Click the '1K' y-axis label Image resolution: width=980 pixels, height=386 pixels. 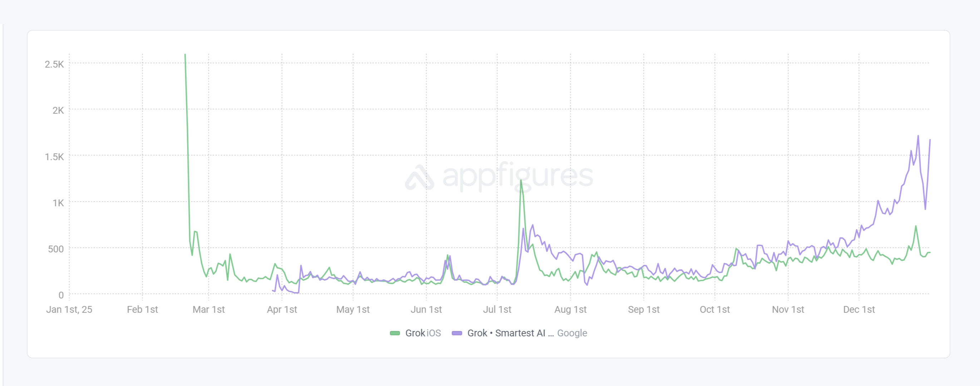pyautogui.click(x=58, y=203)
